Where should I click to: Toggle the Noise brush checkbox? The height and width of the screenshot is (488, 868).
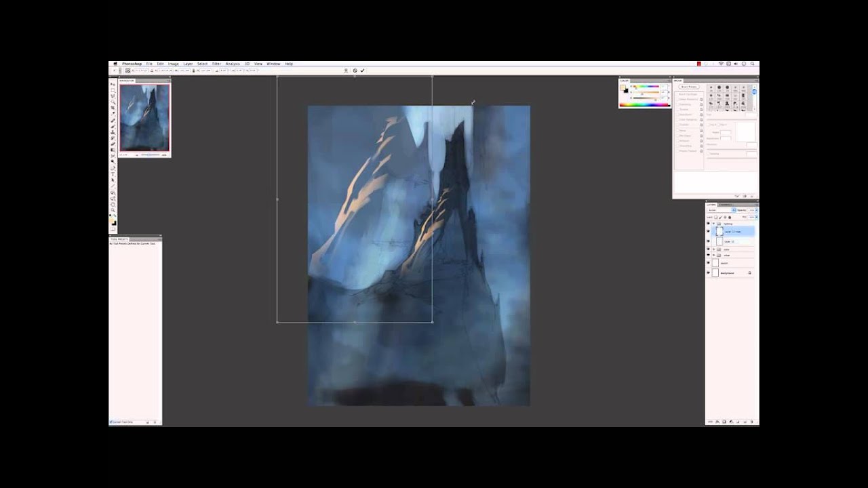[677, 131]
